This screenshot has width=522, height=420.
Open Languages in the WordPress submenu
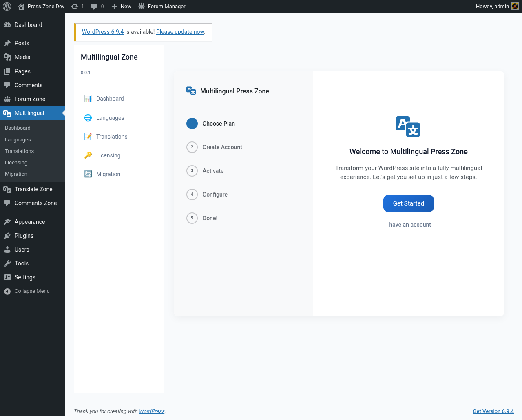(18, 139)
